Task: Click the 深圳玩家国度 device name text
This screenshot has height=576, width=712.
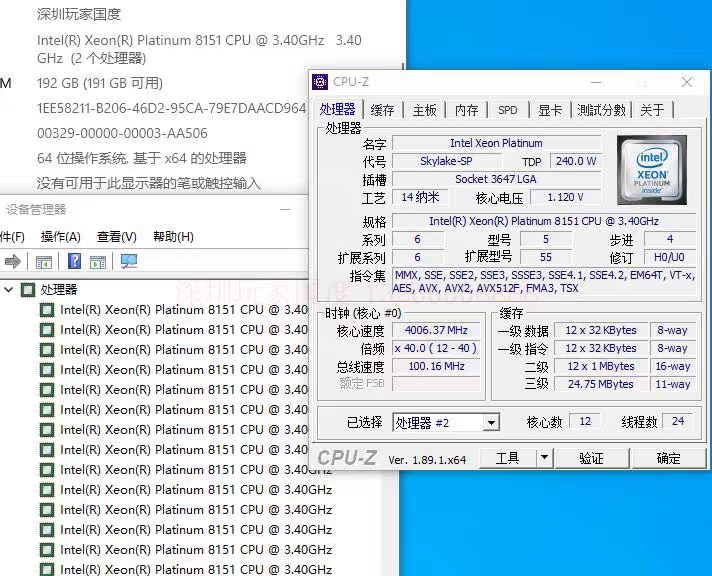Action: point(79,14)
